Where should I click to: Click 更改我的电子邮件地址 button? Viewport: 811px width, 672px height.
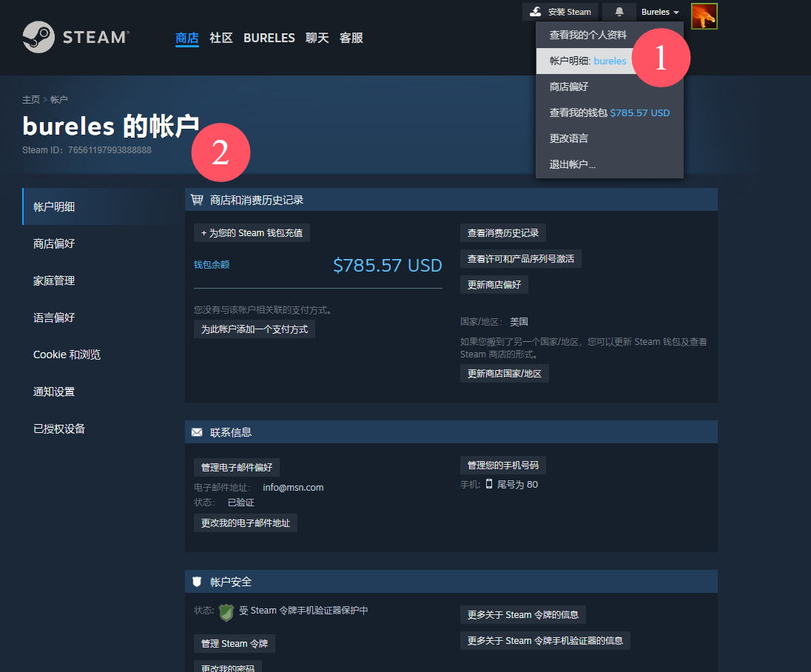[246, 523]
